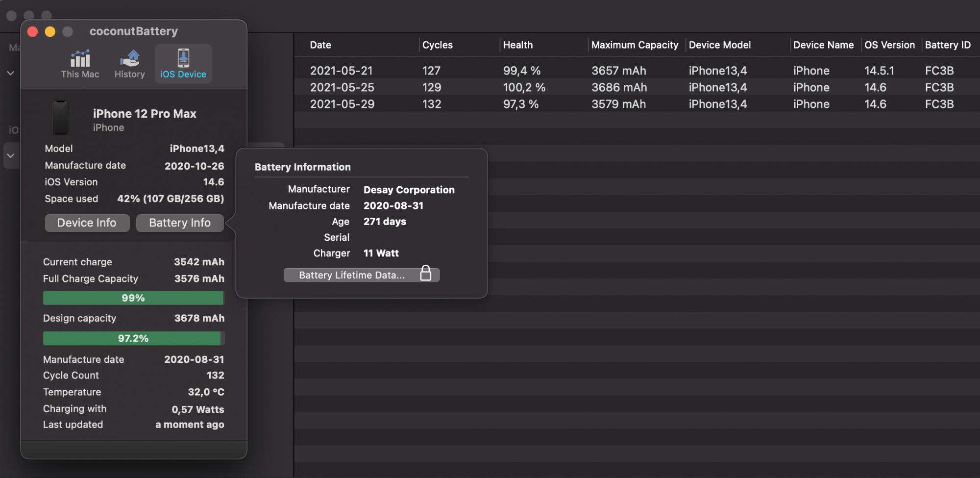Click the Full Charge Capacity 3576 mAh value
The width and height of the screenshot is (980, 478).
click(x=199, y=279)
